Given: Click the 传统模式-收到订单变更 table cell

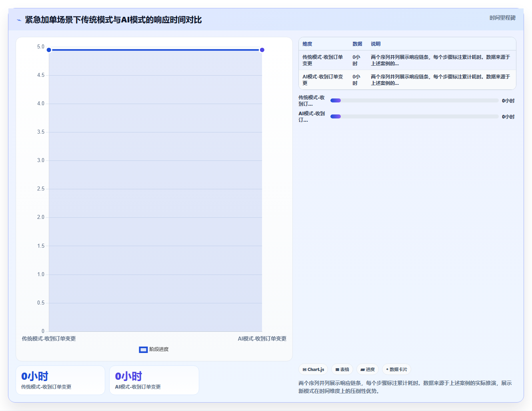Looking at the screenshot, I should pos(323,60).
